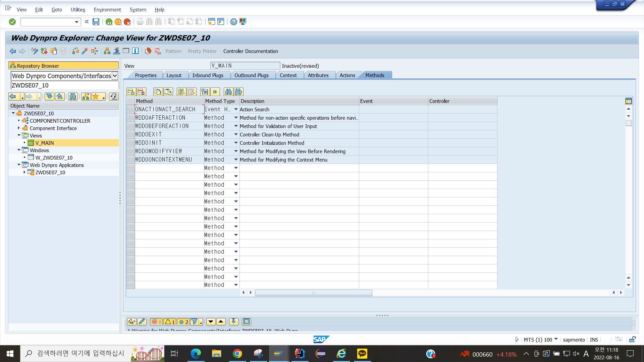644x362 pixels.
Task: Click the Display/Change pencil-glasses icon
Action: click(35, 51)
